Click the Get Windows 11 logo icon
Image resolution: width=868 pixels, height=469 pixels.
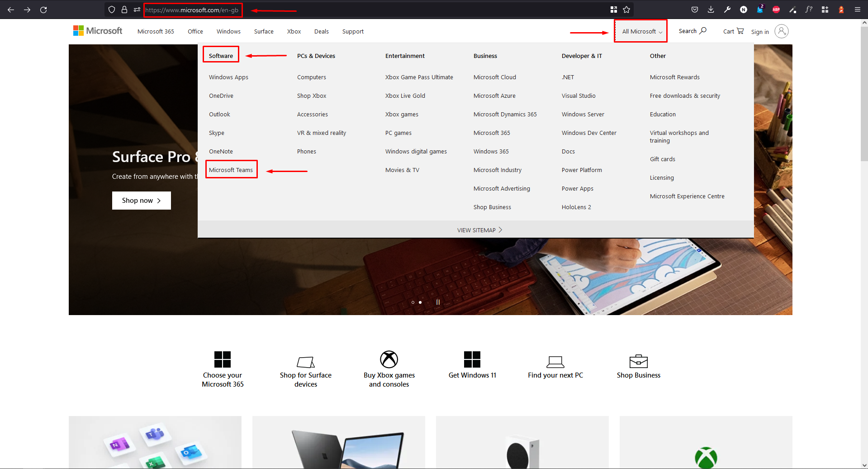point(472,359)
